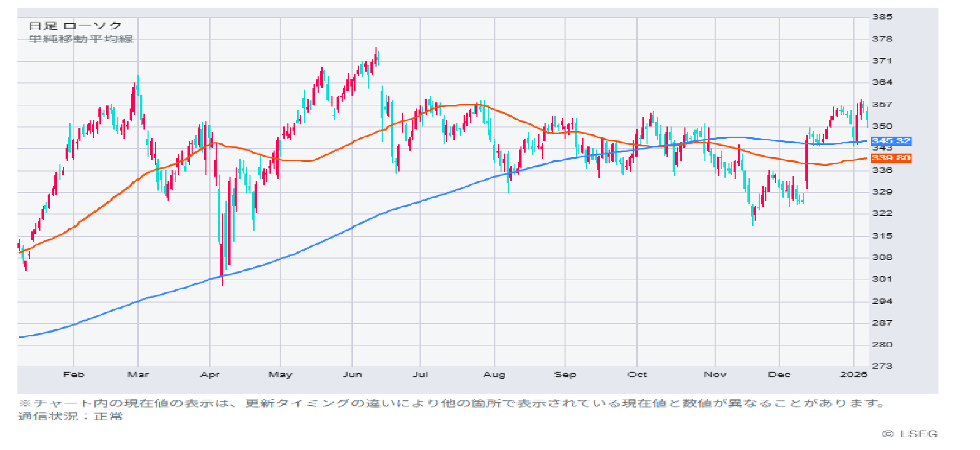Click the 385 value on the price axis
Screen dimensions: 980x450
tap(882, 17)
